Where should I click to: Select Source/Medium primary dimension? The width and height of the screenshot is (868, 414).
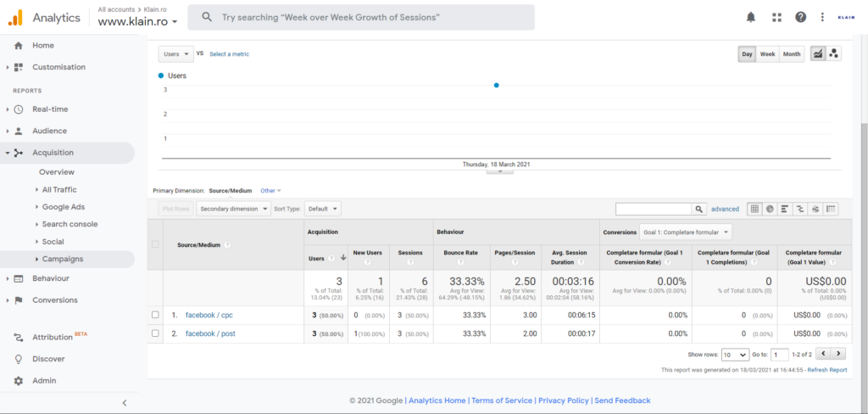coord(231,191)
